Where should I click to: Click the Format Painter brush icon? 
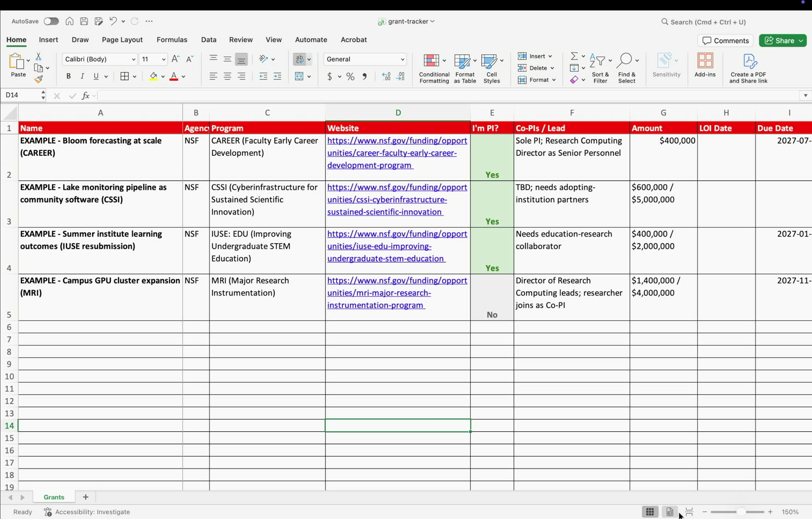coord(38,80)
